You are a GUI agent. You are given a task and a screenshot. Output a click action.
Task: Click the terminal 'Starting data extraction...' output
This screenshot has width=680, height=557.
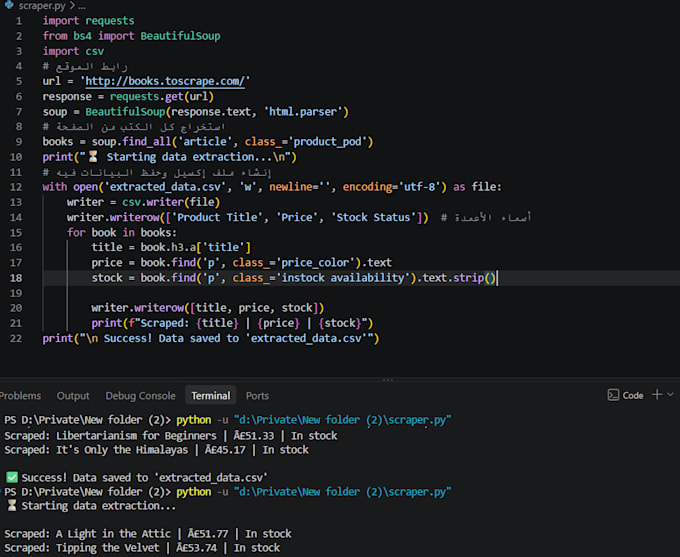coord(92,506)
